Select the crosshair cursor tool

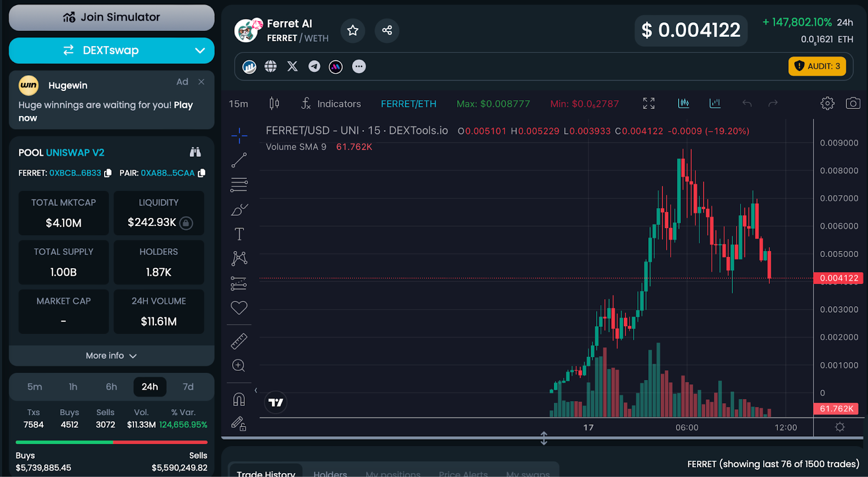coord(239,136)
